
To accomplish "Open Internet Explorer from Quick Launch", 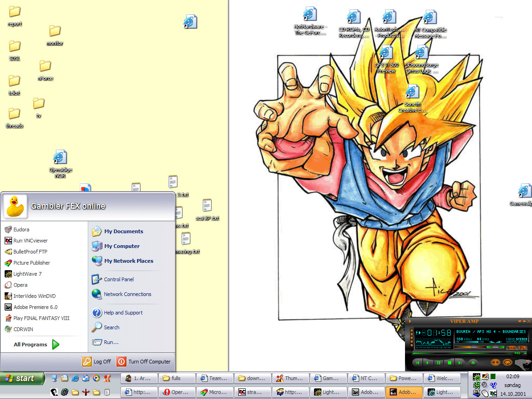I will point(75,378).
